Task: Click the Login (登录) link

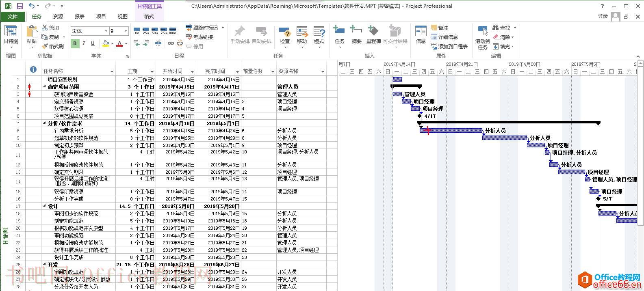Action: pyautogui.click(x=603, y=16)
